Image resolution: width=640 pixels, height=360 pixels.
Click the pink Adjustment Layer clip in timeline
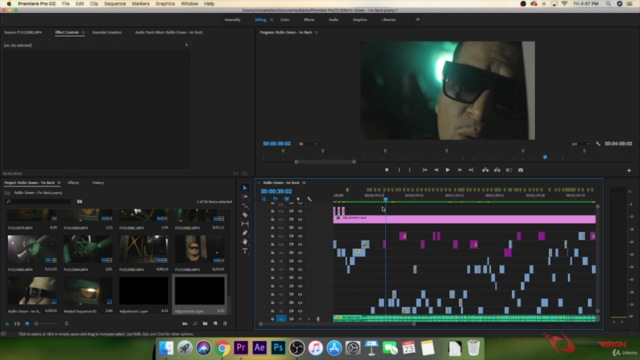point(464,219)
